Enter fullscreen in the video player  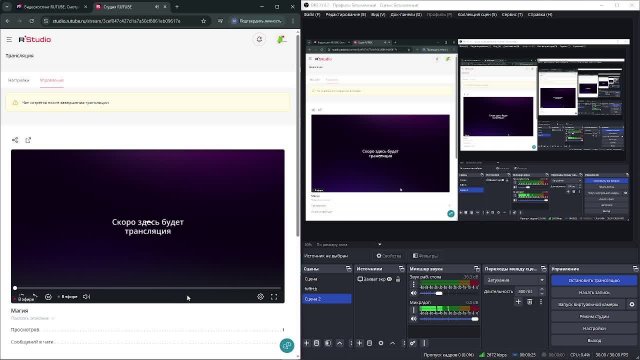(x=274, y=297)
